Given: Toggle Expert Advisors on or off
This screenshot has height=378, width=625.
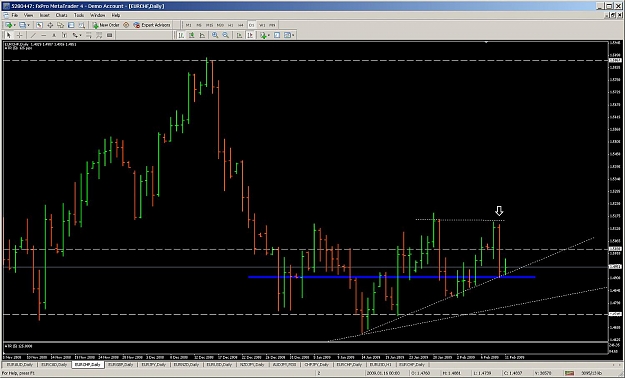Looking at the screenshot, I should [151, 25].
